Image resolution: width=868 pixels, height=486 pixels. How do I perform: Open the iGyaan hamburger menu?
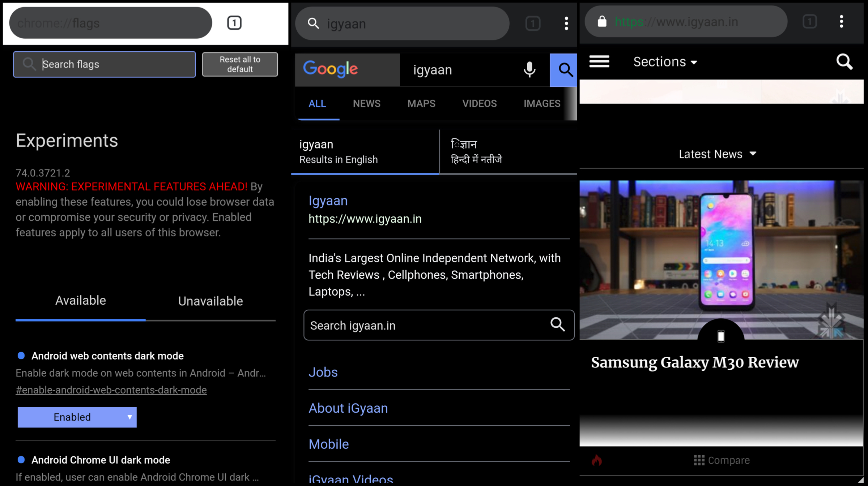click(599, 62)
